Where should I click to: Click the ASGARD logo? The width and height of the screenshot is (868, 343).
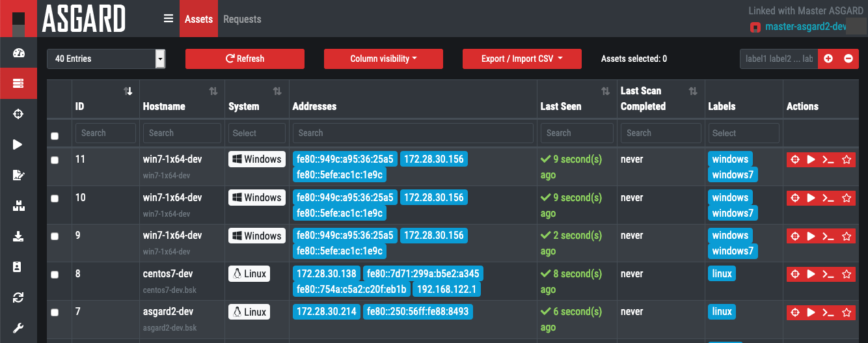pyautogui.click(x=83, y=19)
